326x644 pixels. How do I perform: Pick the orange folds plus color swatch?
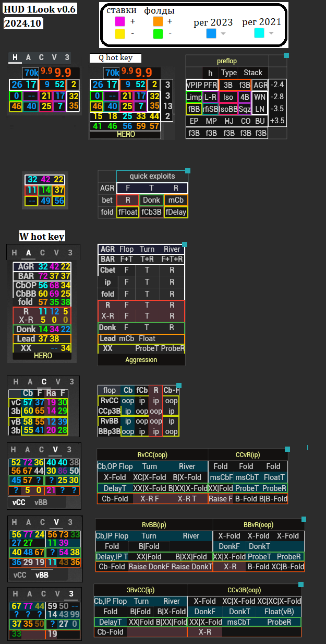pos(158,21)
